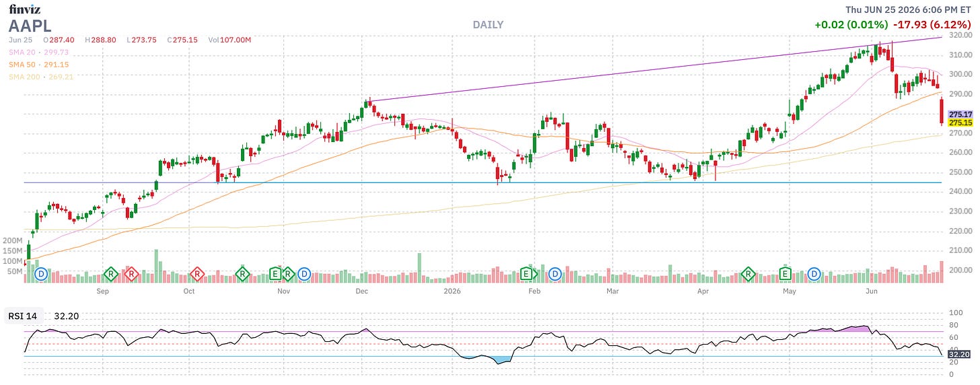
Task: Click the red R marker in mid-September
Action: click(131, 274)
